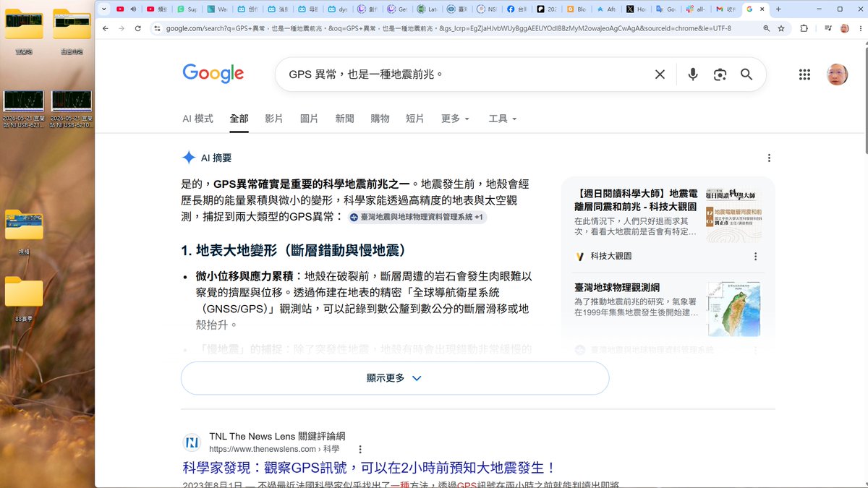Open source chip 臺灣地震與地球物理資料管理系統 +1
The image size is (868, 488).
[417, 217]
